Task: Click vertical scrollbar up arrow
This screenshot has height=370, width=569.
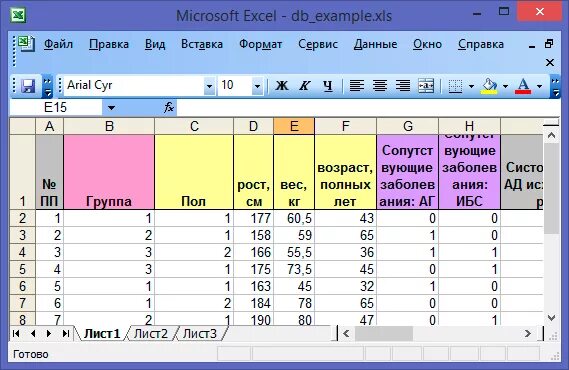Action: point(552,136)
